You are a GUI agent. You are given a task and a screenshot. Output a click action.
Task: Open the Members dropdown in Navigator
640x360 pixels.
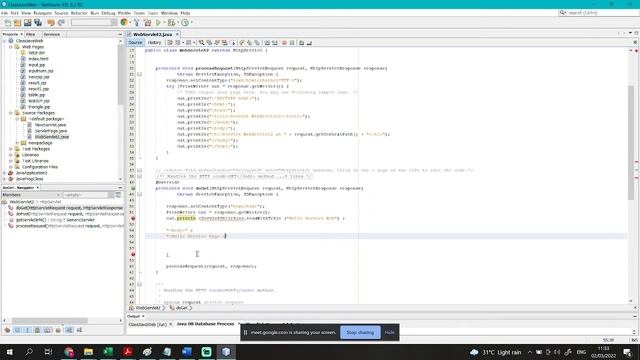point(31,195)
